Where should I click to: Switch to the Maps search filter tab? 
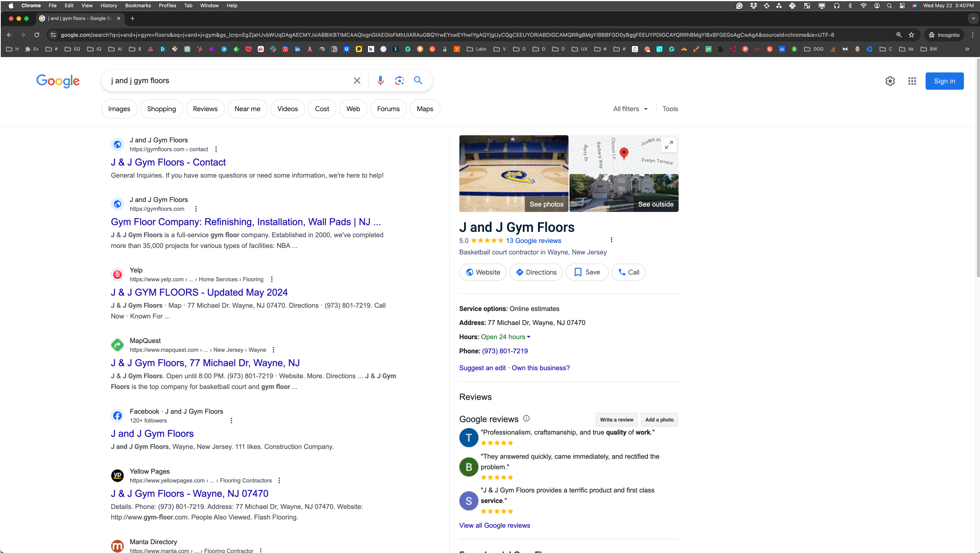click(x=424, y=109)
